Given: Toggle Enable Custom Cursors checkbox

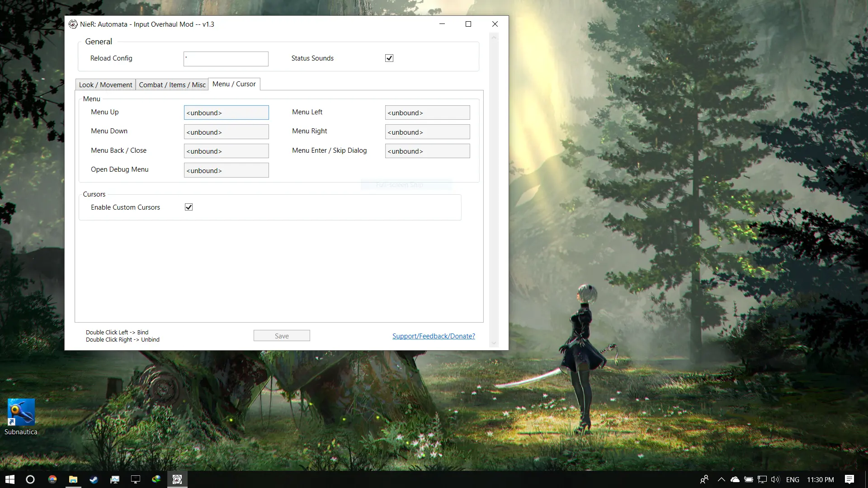Looking at the screenshot, I should coord(189,207).
